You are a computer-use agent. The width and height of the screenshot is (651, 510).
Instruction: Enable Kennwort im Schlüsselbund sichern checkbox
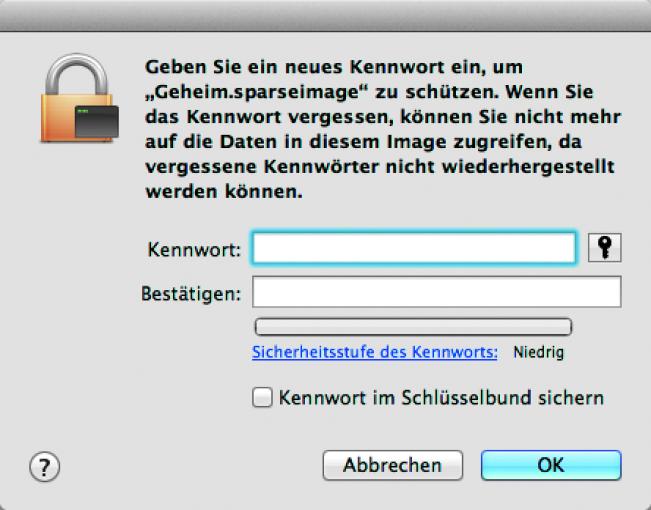[262, 397]
